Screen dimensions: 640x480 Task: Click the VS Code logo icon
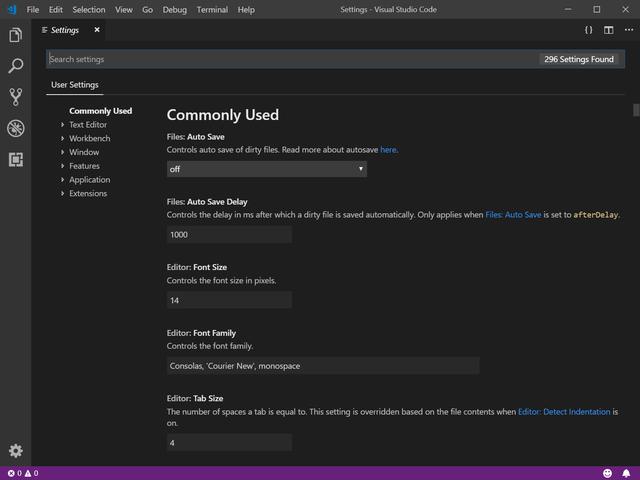point(12,9)
